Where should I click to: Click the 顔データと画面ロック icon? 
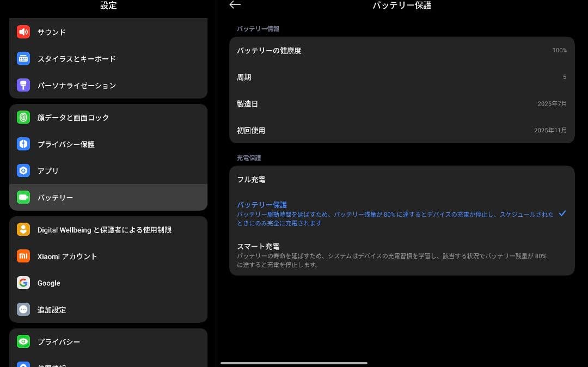click(23, 118)
